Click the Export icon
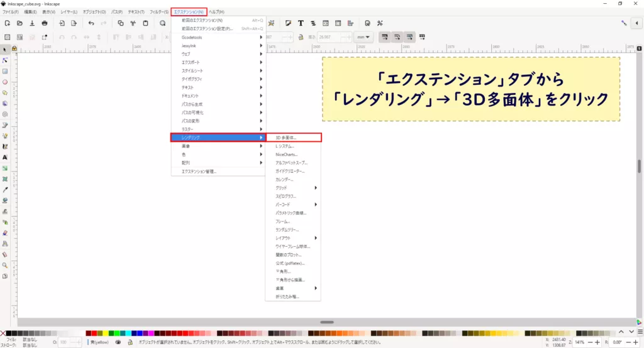644x348 pixels. coord(74,23)
